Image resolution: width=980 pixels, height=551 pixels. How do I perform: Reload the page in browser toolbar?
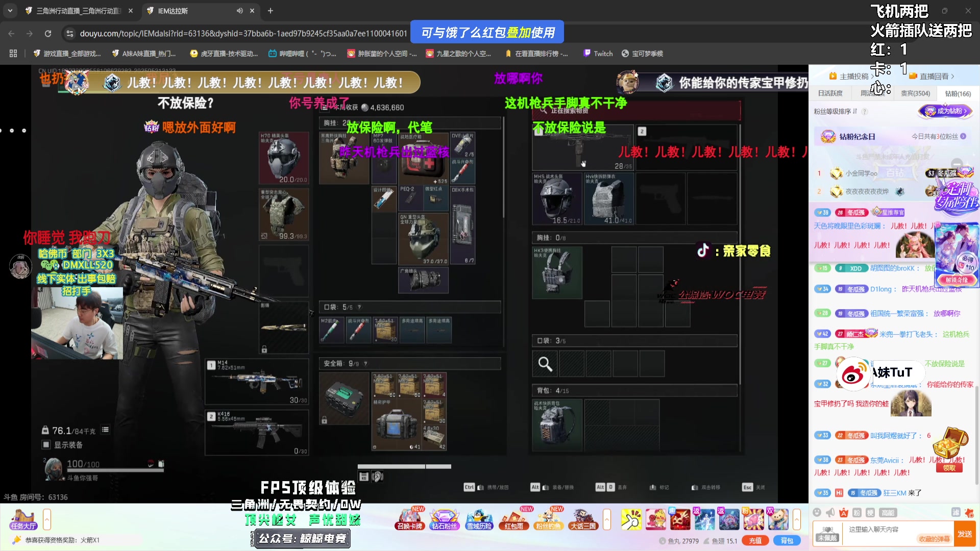tap(47, 34)
